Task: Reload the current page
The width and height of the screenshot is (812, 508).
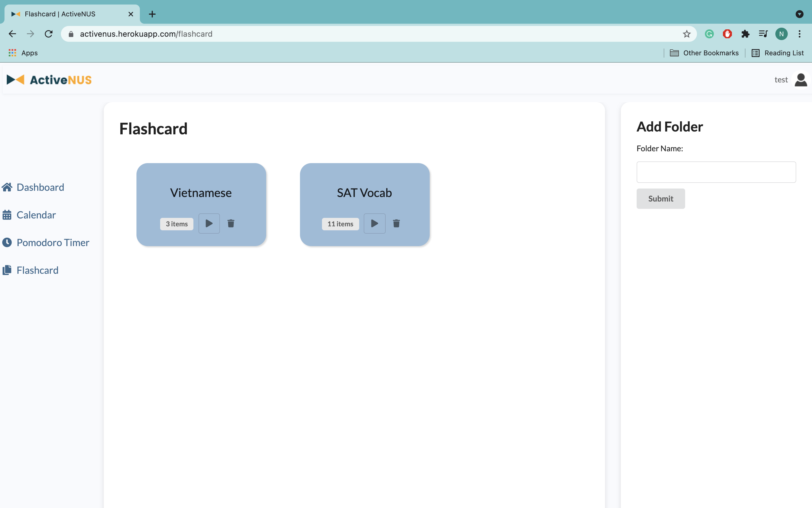Action: 49,34
